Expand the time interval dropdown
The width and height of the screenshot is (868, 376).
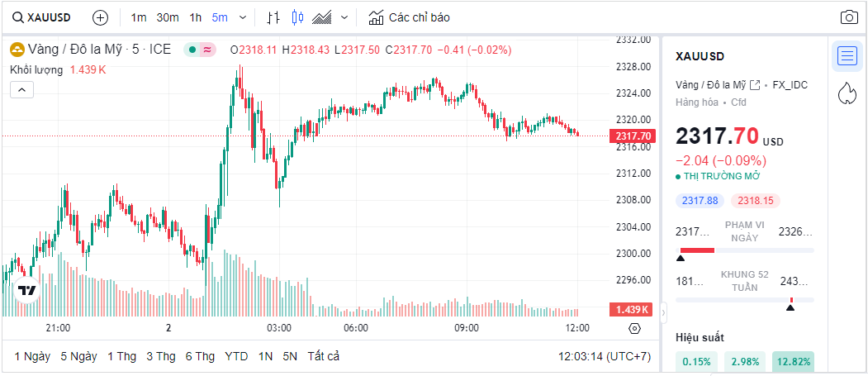[242, 17]
